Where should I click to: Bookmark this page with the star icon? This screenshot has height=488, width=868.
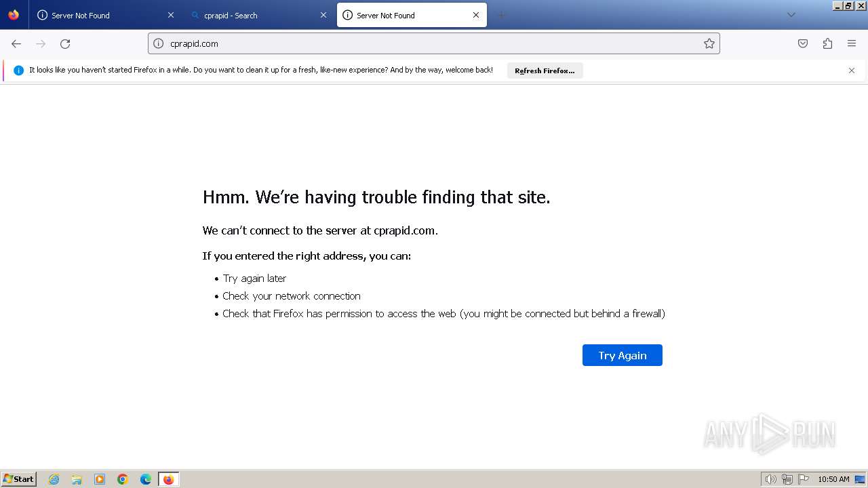[709, 43]
